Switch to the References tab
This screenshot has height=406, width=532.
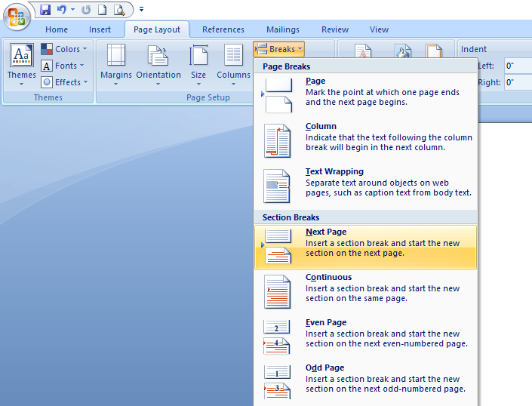click(x=223, y=29)
